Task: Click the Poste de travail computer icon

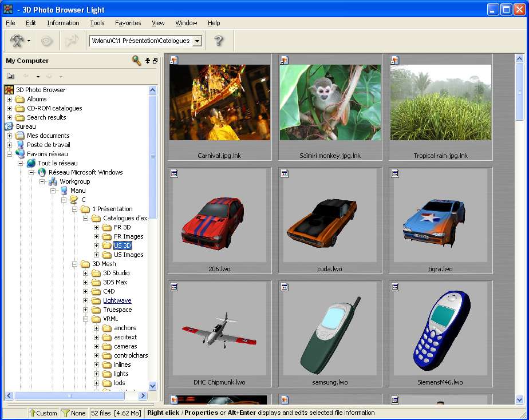Action: [20, 145]
